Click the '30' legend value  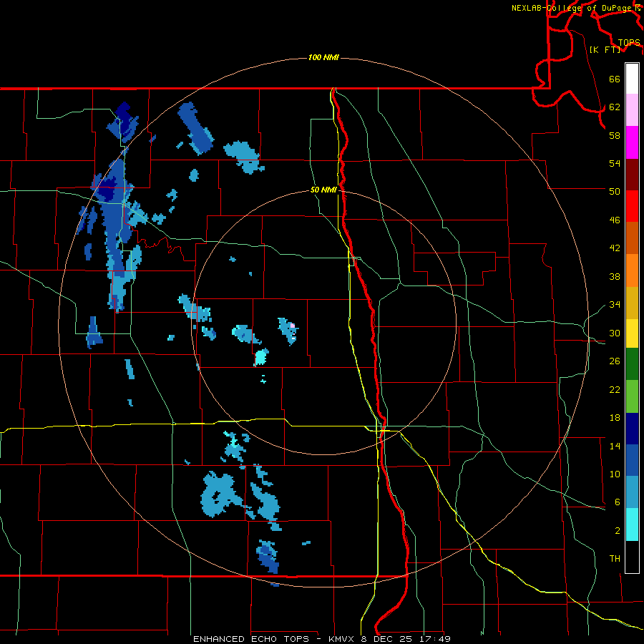615,333
